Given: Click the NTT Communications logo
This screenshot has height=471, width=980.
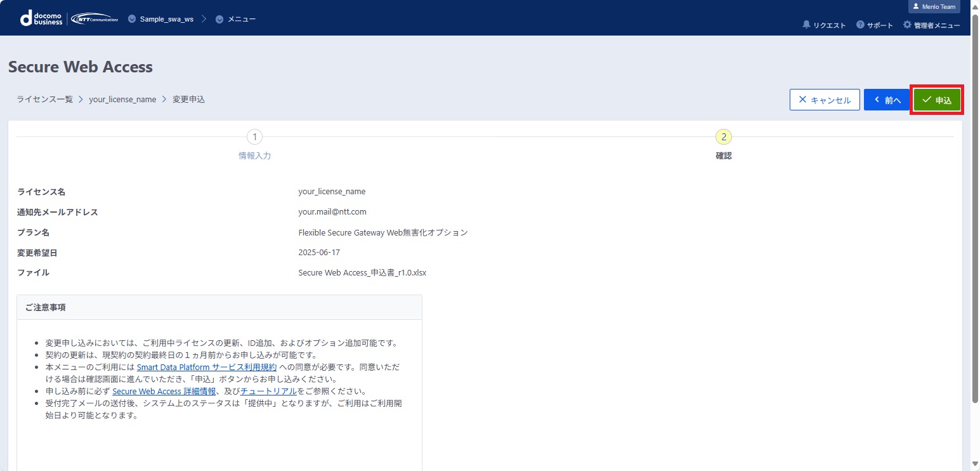Looking at the screenshot, I should pos(94,18).
